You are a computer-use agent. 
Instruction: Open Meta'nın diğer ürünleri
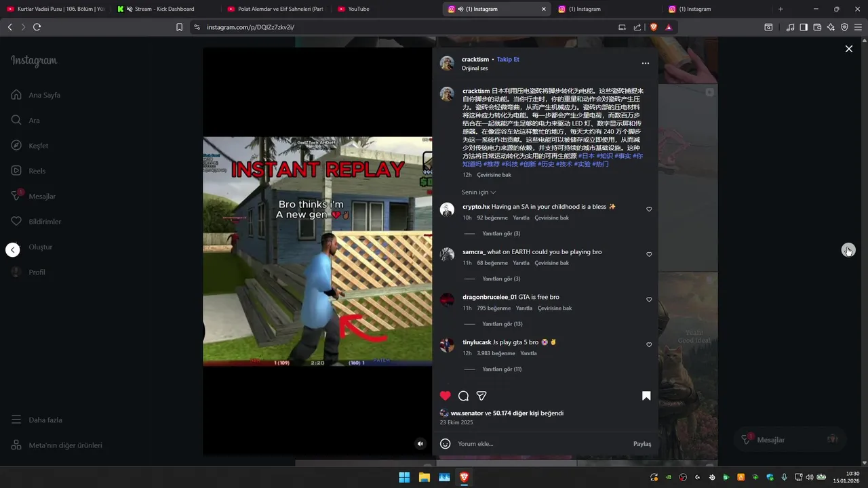pyautogui.click(x=57, y=445)
